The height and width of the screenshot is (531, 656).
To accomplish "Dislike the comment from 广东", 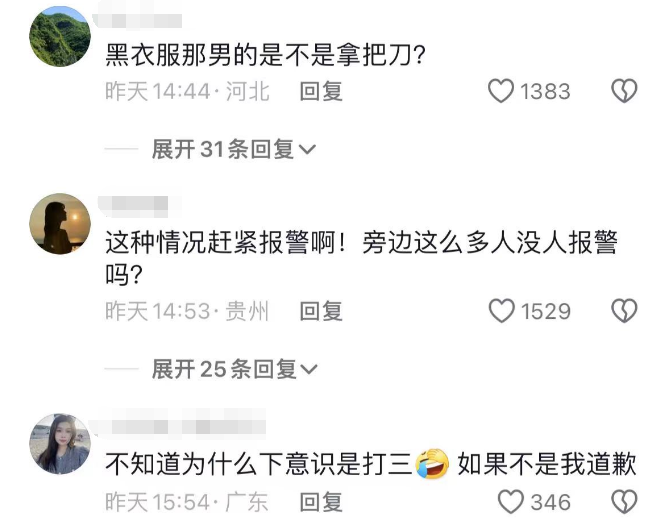I will [x=624, y=502].
